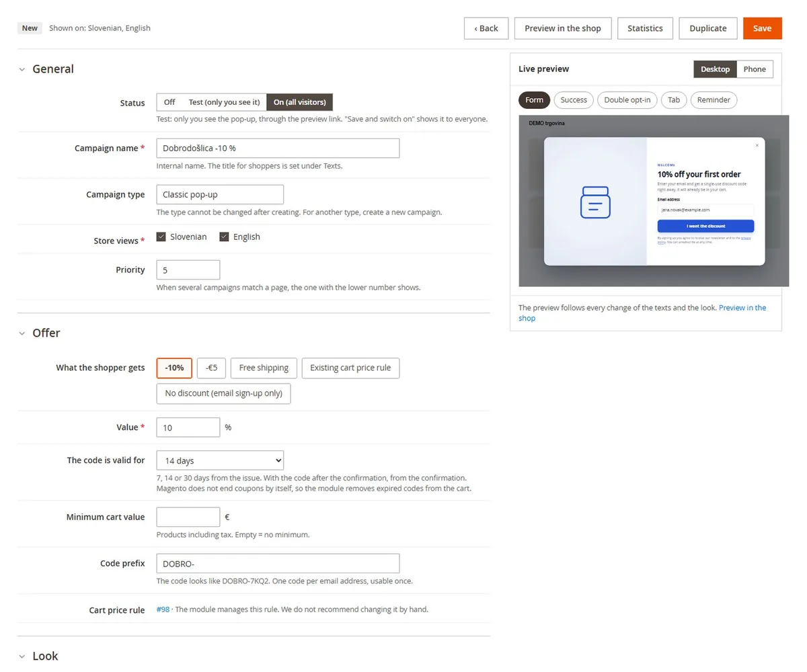Click 'I want the discount' in the preview
This screenshot has height=672, width=807.
[x=705, y=226]
